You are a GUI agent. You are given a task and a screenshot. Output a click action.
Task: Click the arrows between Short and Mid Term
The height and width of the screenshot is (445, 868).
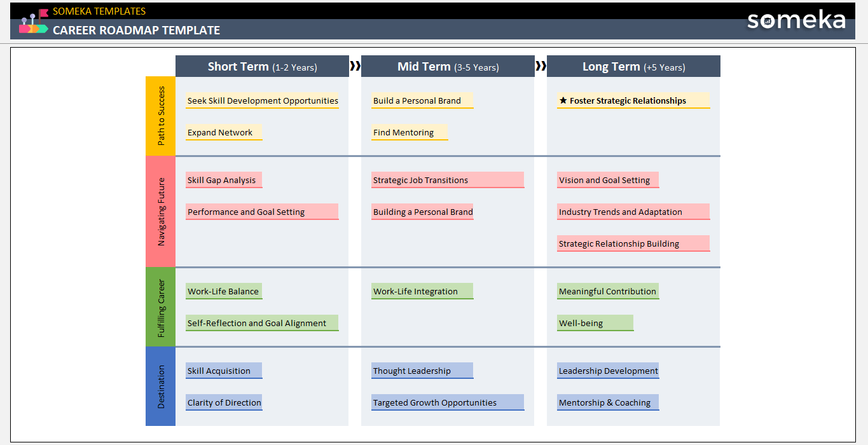point(355,66)
